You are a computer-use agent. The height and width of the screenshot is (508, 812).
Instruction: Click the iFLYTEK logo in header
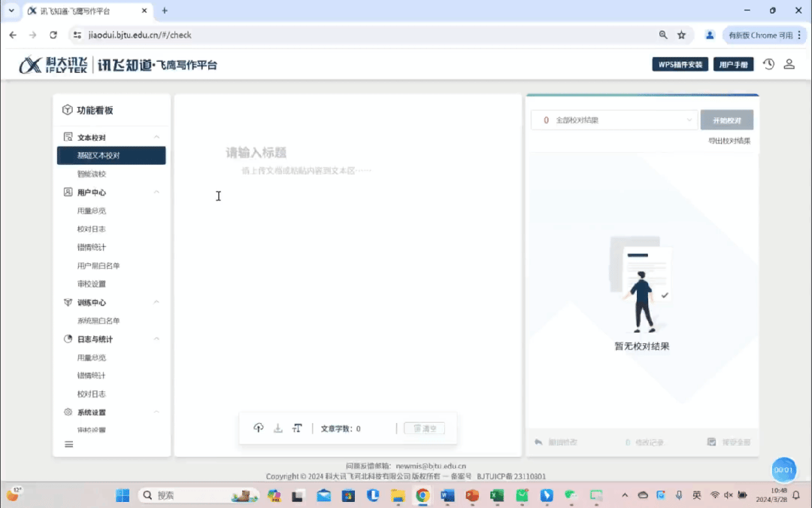click(x=53, y=65)
